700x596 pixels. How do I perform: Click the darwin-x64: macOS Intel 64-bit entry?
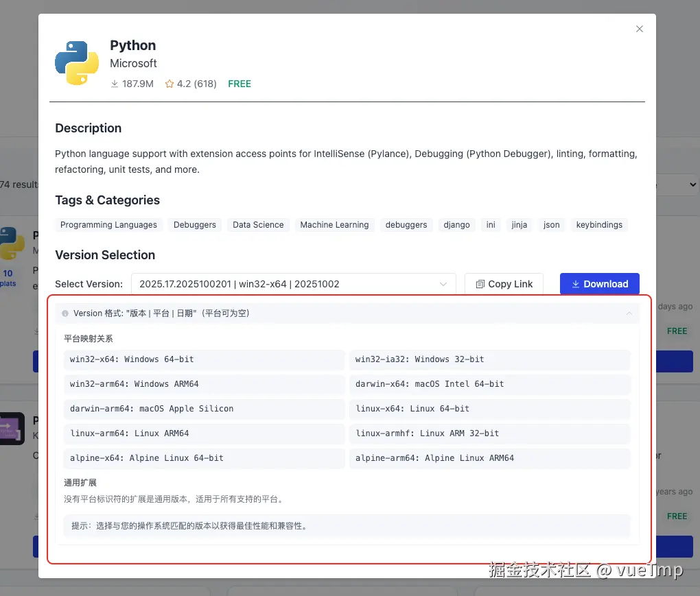(x=490, y=384)
